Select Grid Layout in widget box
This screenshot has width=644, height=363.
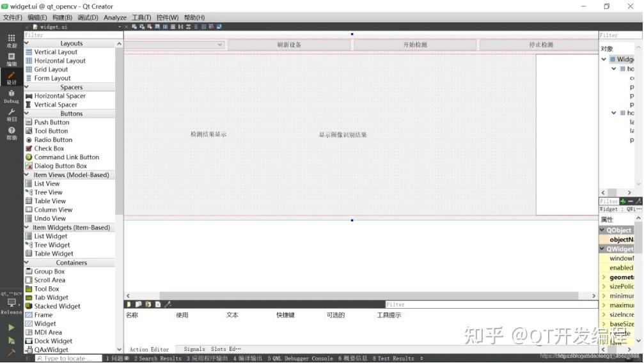click(x=51, y=70)
